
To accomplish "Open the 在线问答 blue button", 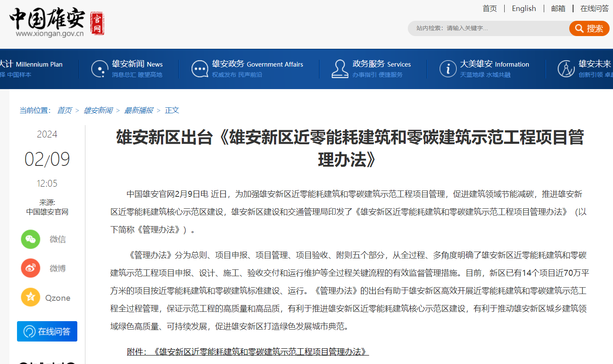I will 47,331.
